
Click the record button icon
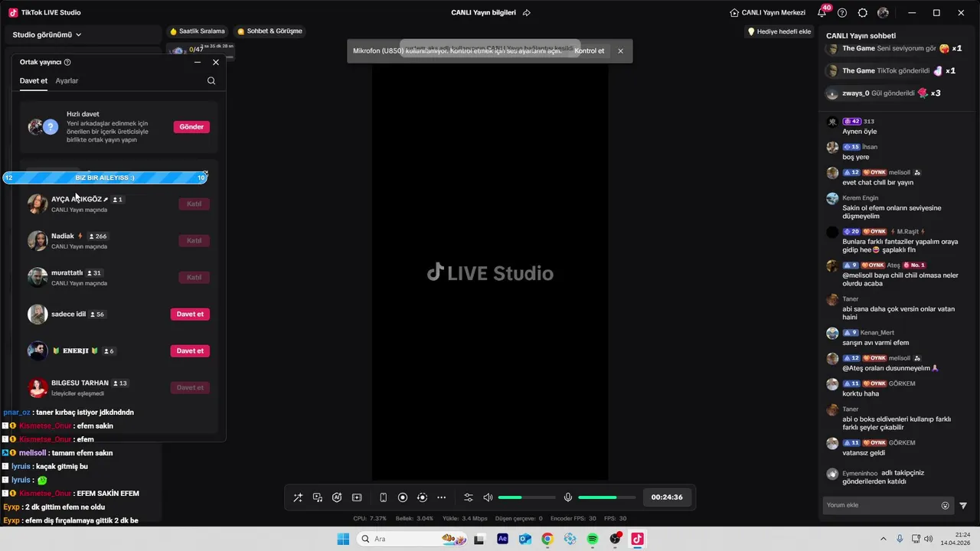click(x=403, y=497)
